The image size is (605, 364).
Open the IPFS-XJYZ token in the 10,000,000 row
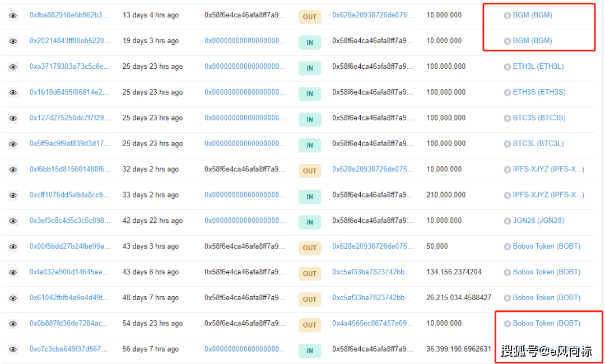548,169
